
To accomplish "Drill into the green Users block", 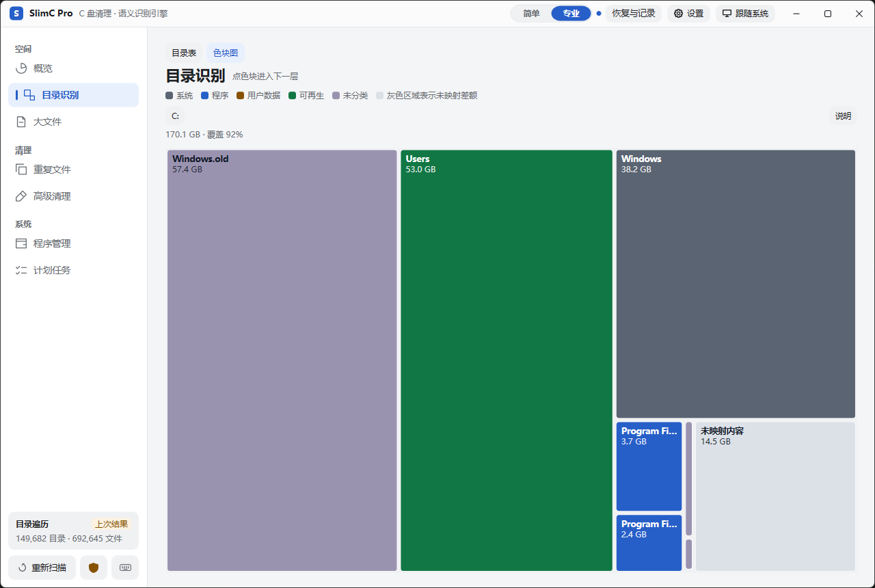I will (x=507, y=360).
